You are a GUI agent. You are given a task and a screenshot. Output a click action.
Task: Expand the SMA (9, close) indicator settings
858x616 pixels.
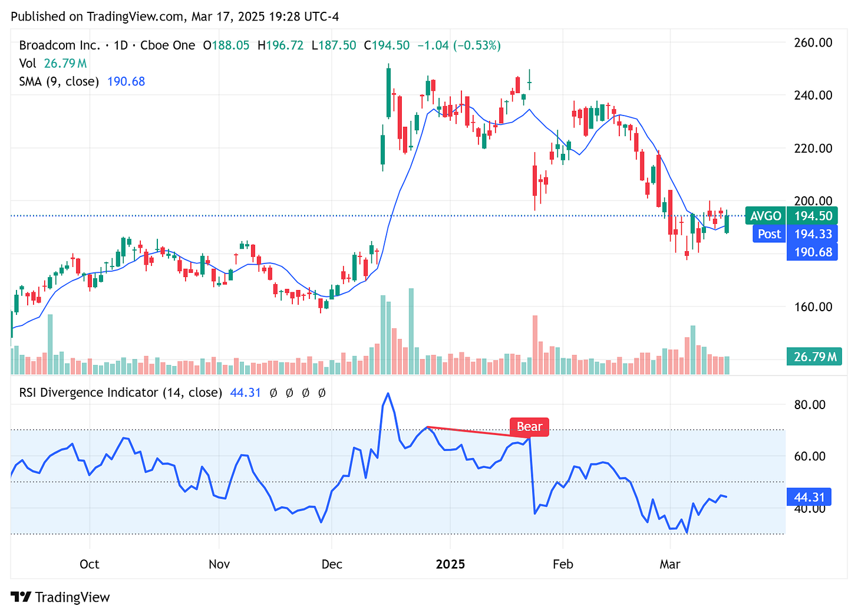click(59, 81)
